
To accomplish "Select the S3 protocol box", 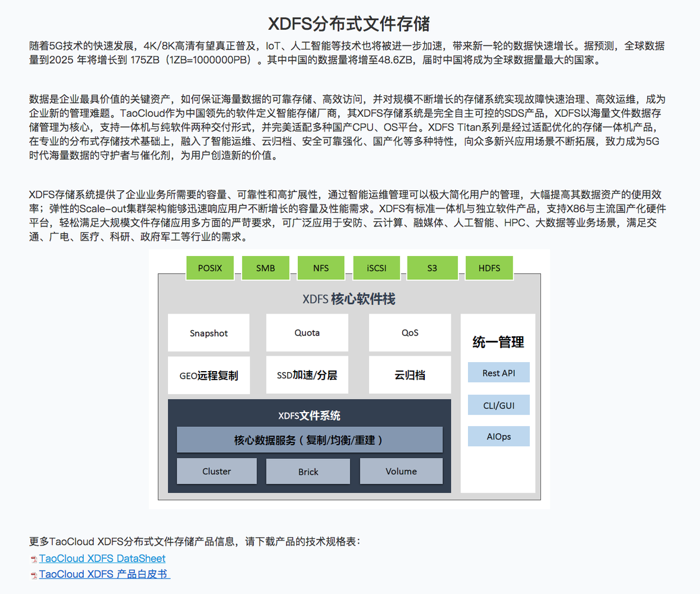I will pyautogui.click(x=432, y=268).
